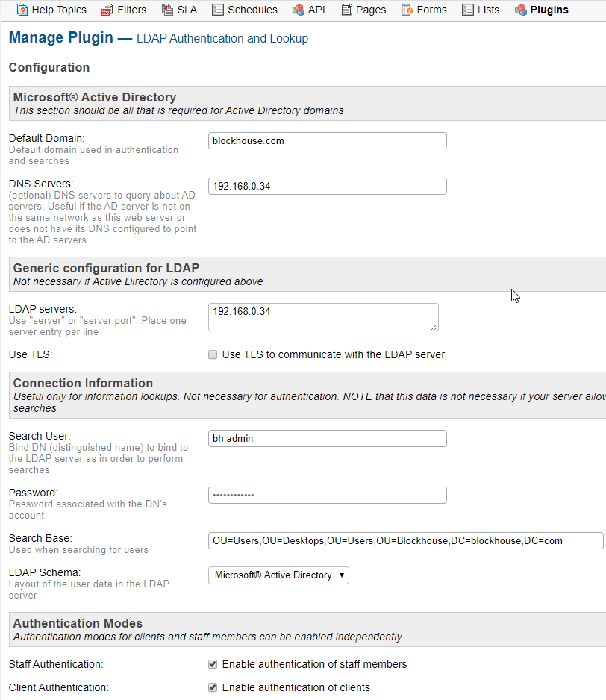Click the Help Topics icon

22,10
